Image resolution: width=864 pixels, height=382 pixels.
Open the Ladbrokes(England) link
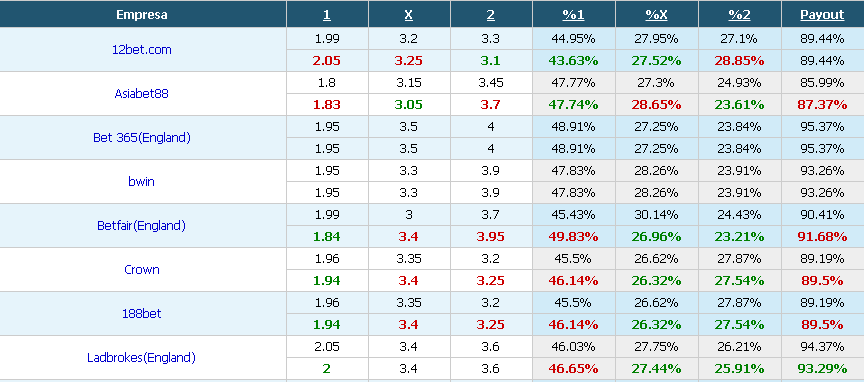tap(142, 358)
